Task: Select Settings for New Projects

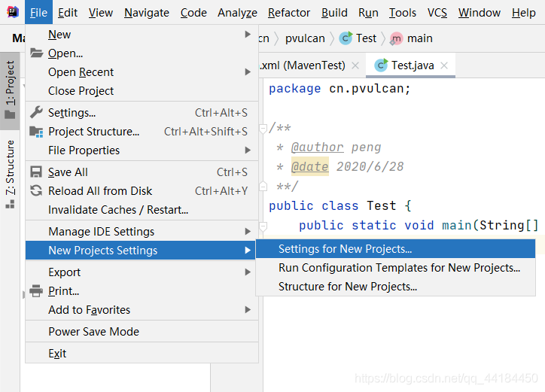Action: pos(345,249)
